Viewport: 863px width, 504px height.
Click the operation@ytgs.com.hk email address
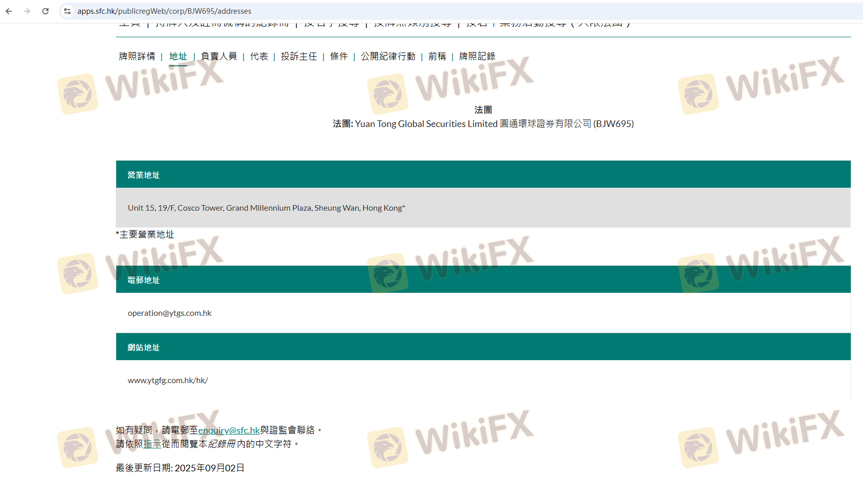[x=169, y=313]
